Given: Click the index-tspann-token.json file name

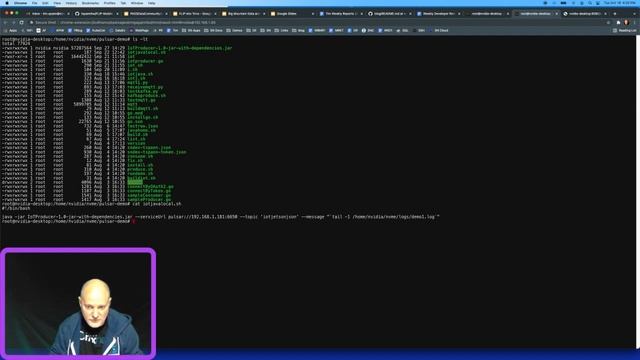Looking at the screenshot, I should click(x=157, y=152).
